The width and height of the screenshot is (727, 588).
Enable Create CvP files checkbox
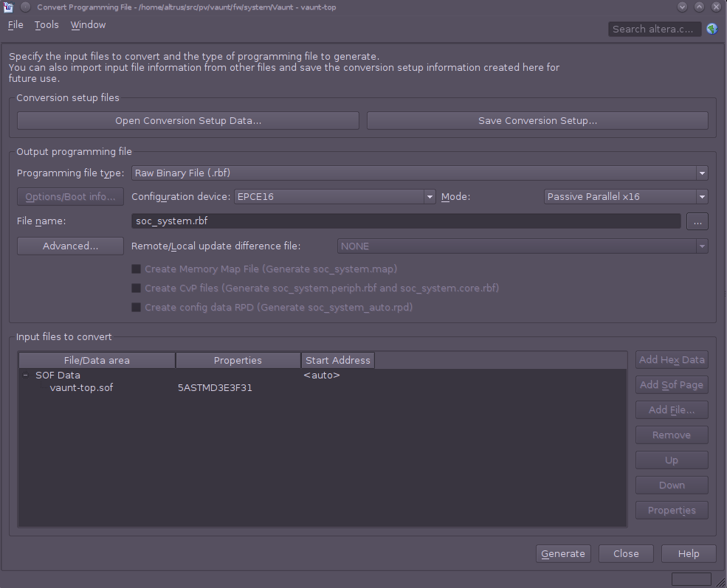(136, 288)
